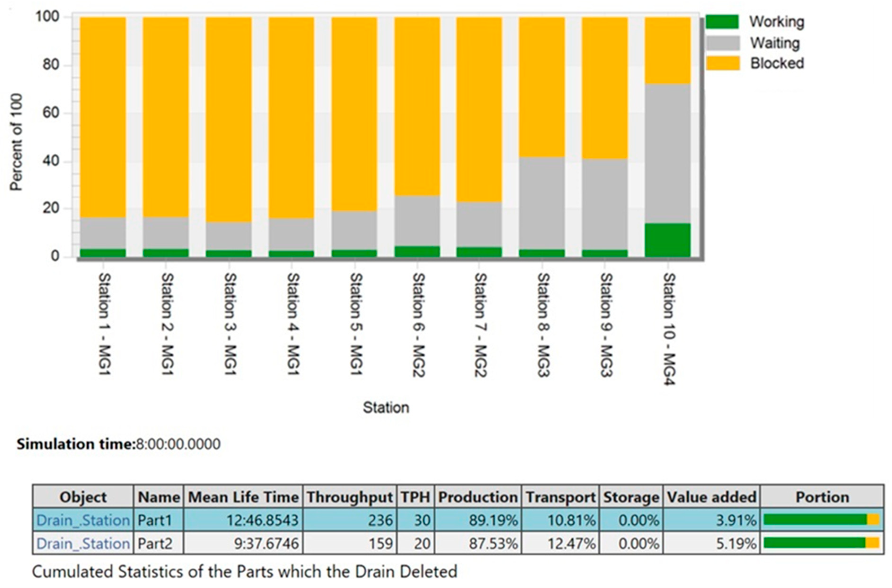This screenshot has width=892, height=588.
Task: Click the Mean Life Time column header
Action: 243,497
